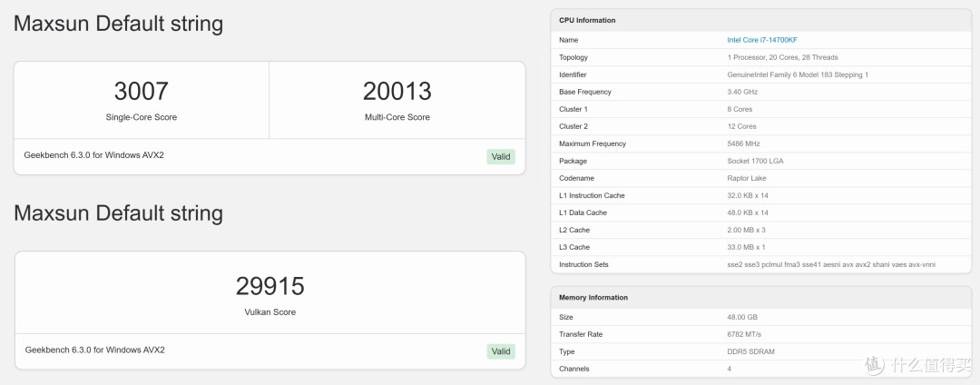980x385 pixels.
Task: Click the L1 Data Cache row label
Action: [x=583, y=213]
